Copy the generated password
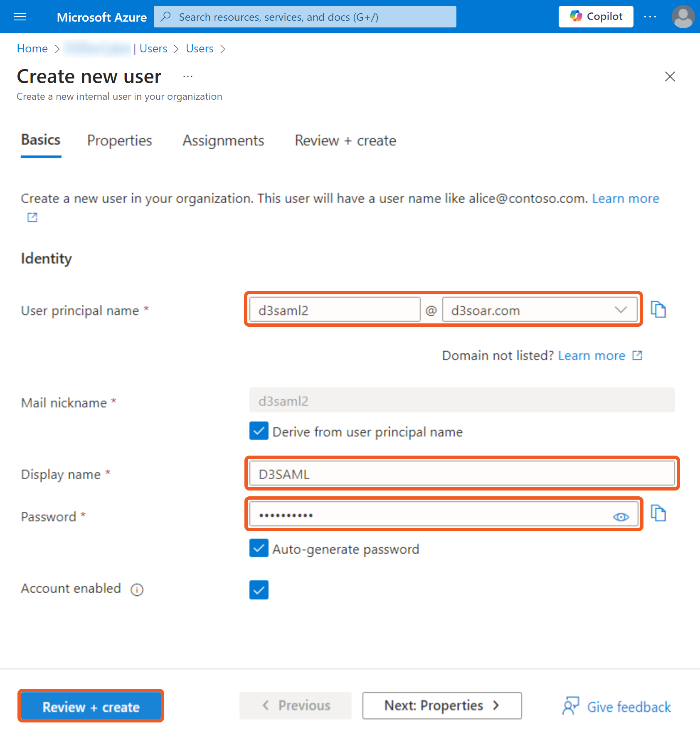This screenshot has height=742, width=700. coord(658,513)
